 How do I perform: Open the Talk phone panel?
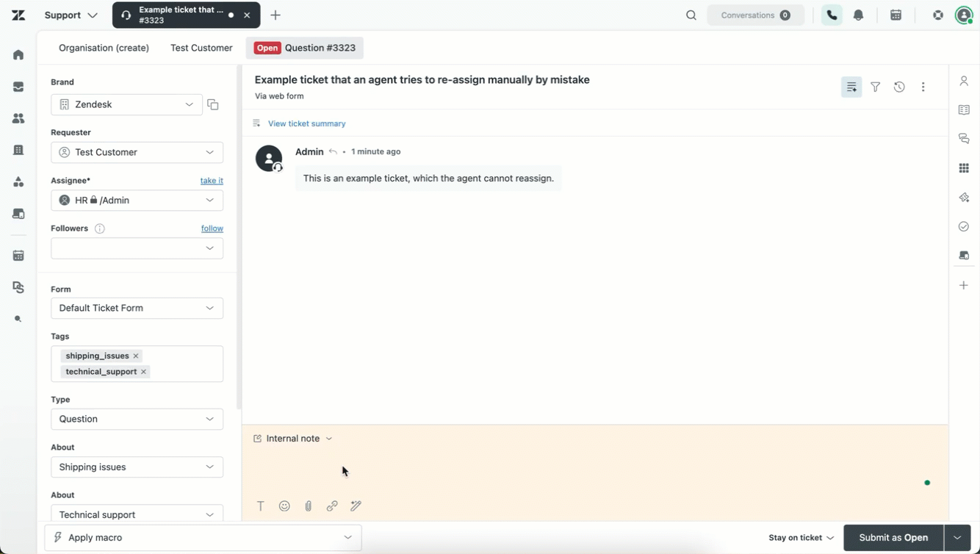[831, 15]
